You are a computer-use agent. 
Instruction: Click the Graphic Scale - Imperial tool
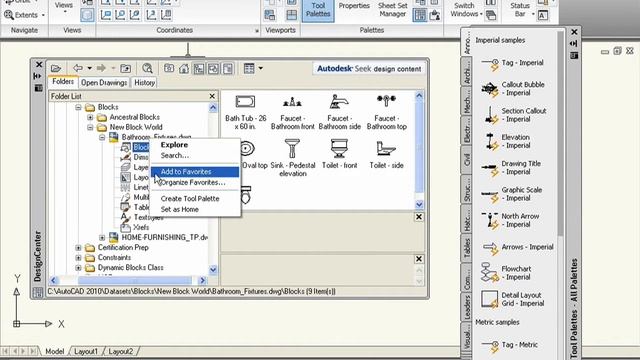coord(512,194)
